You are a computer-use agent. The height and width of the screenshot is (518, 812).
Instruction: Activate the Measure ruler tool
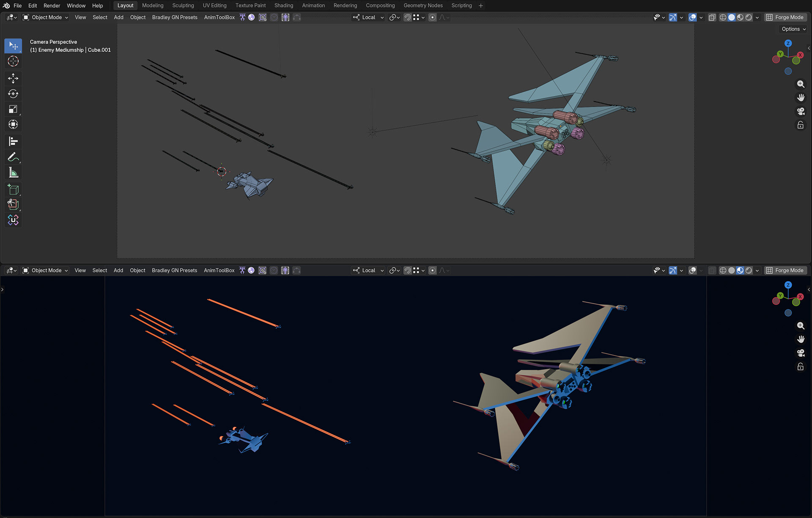tap(13, 173)
